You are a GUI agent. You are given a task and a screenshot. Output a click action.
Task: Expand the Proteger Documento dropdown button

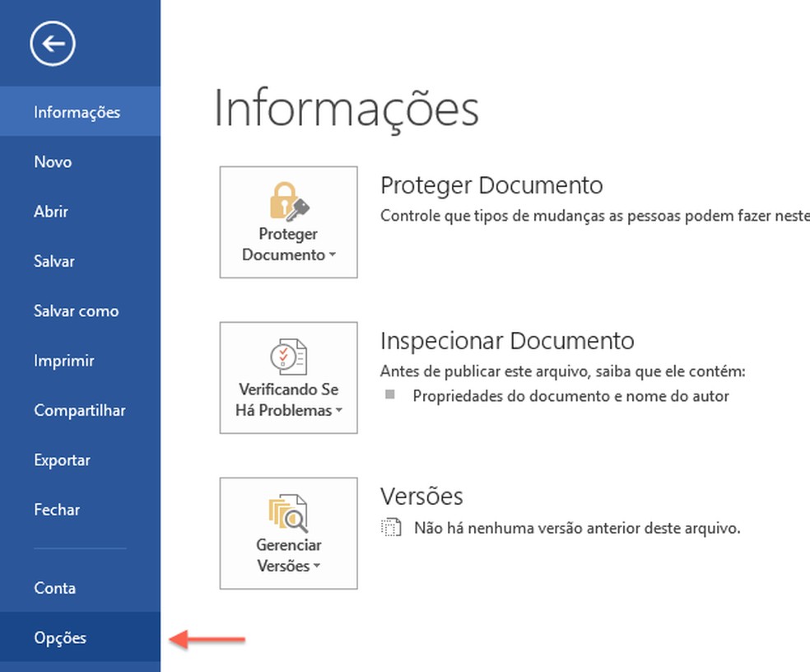click(x=288, y=222)
